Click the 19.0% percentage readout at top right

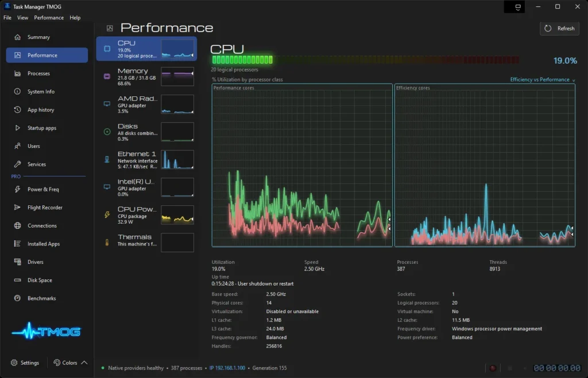565,61
